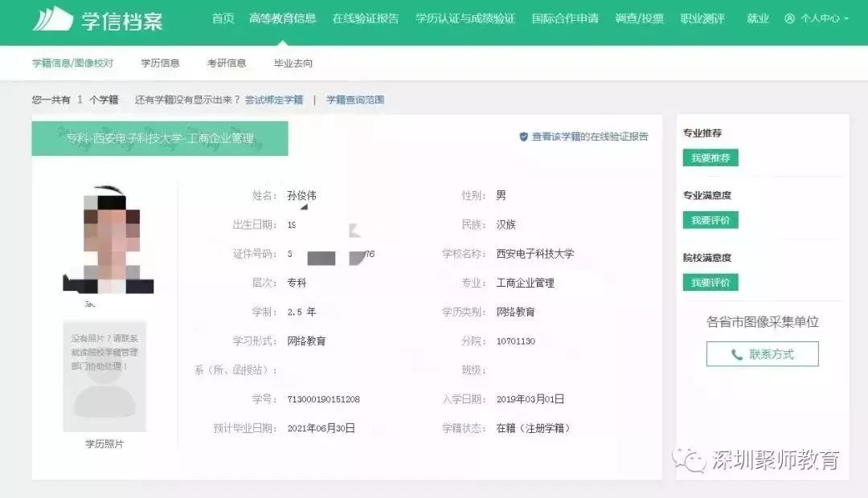Click expected graduation date 2021年06月30日
Image resolution: width=868 pixels, height=498 pixels.
[x=321, y=428]
